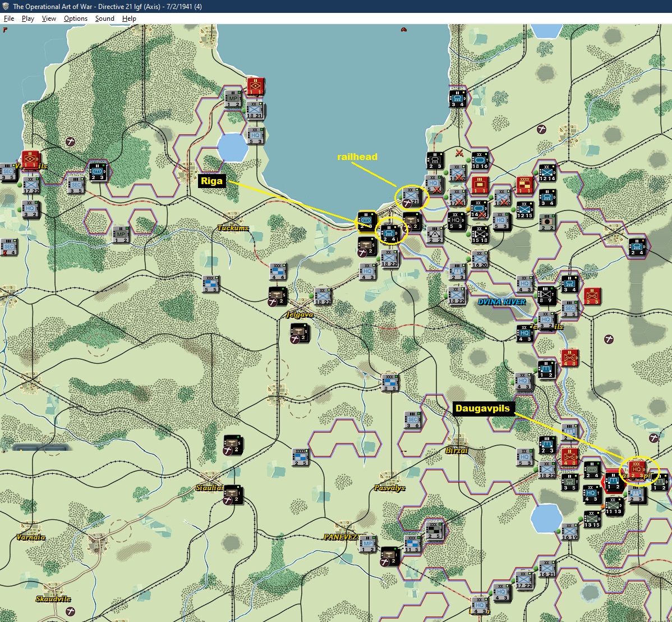Select the 18 22 infantry counter beside Jelgava

[323, 296]
